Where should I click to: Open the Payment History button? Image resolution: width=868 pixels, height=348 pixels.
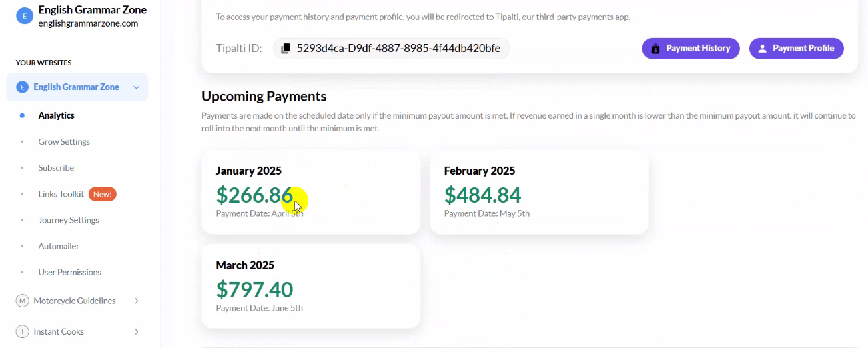coord(691,49)
